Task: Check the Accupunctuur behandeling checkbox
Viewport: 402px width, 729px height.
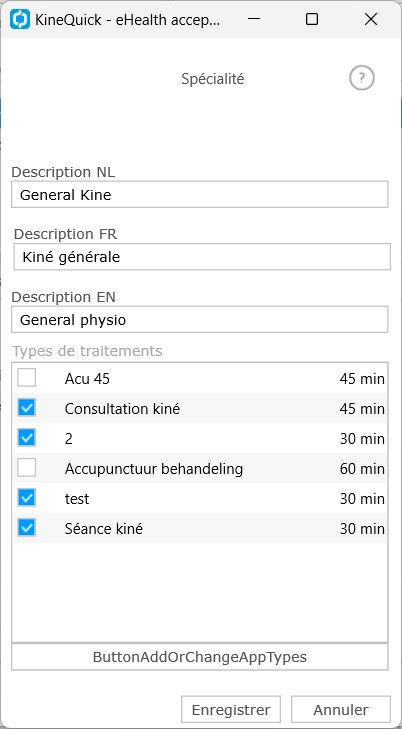Action: 26,468
